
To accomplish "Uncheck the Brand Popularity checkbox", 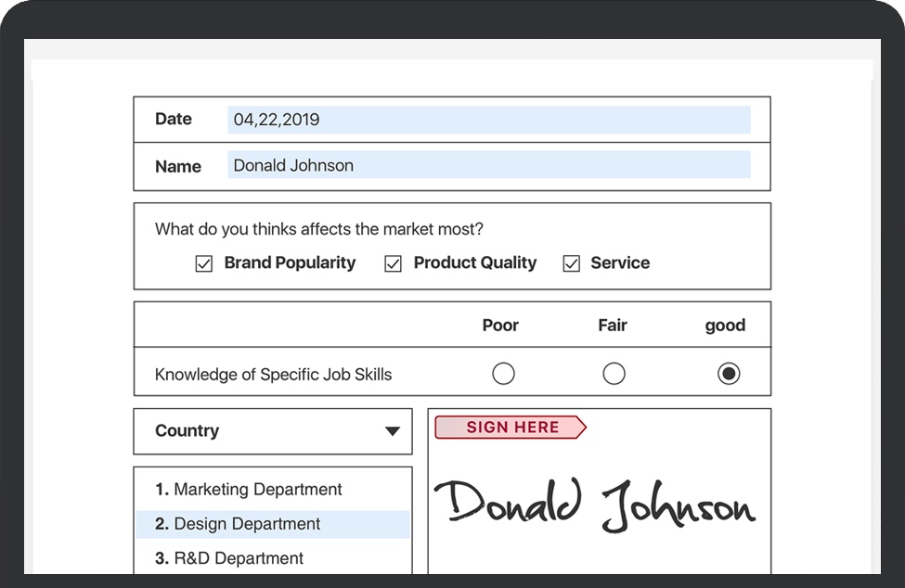I will 204,264.
